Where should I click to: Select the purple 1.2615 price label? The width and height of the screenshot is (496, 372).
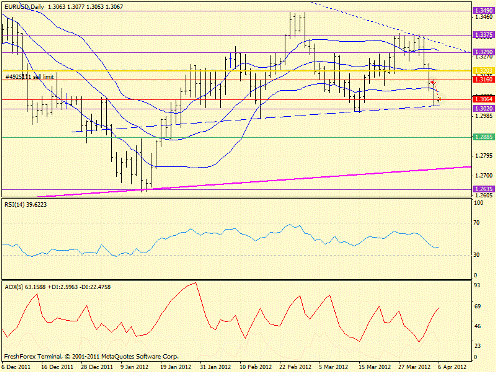[x=484, y=189]
